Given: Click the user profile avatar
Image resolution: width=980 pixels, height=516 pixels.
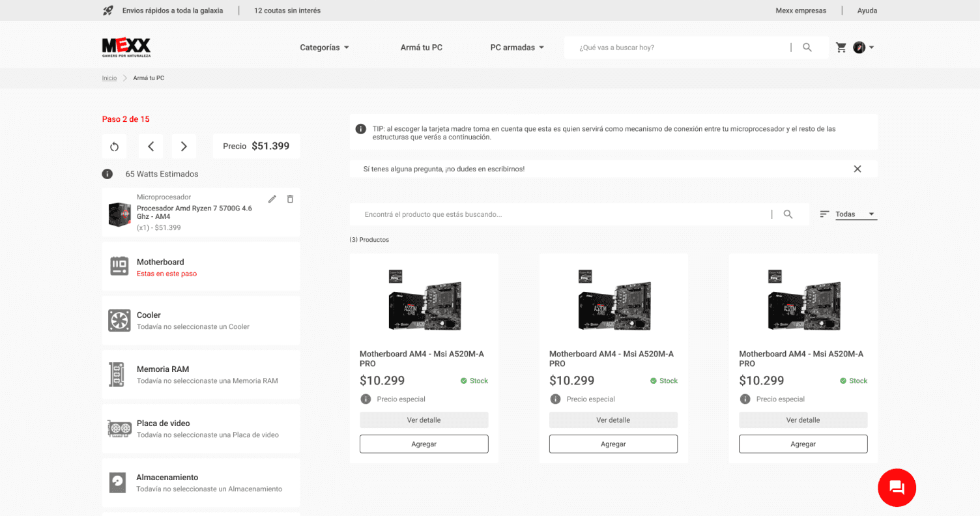Looking at the screenshot, I should [859, 48].
